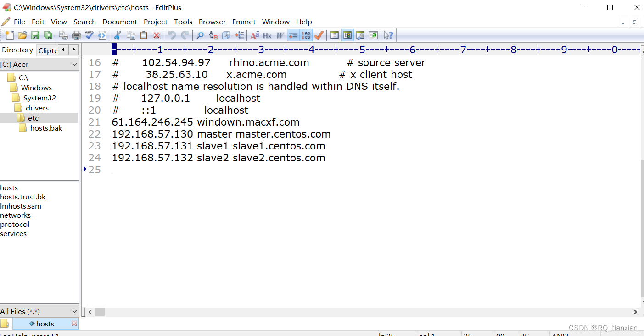The width and height of the screenshot is (644, 336).
Task: Click the Copy toolbar icon
Action: click(131, 35)
